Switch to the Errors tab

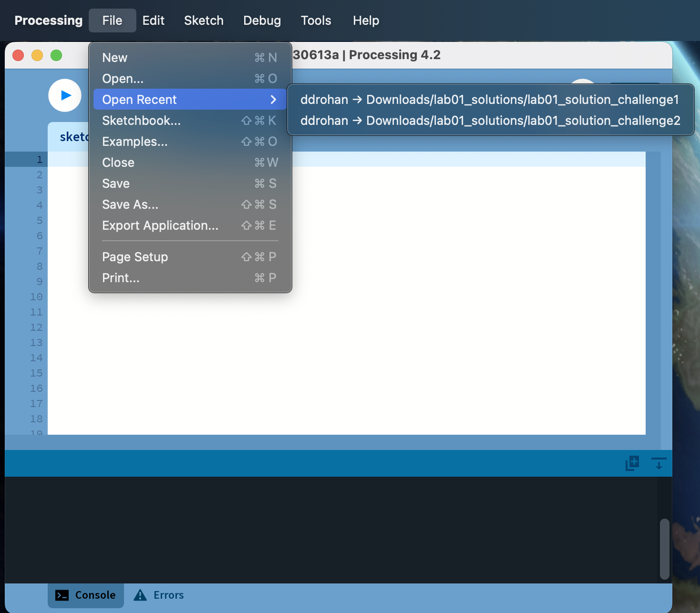coord(168,595)
